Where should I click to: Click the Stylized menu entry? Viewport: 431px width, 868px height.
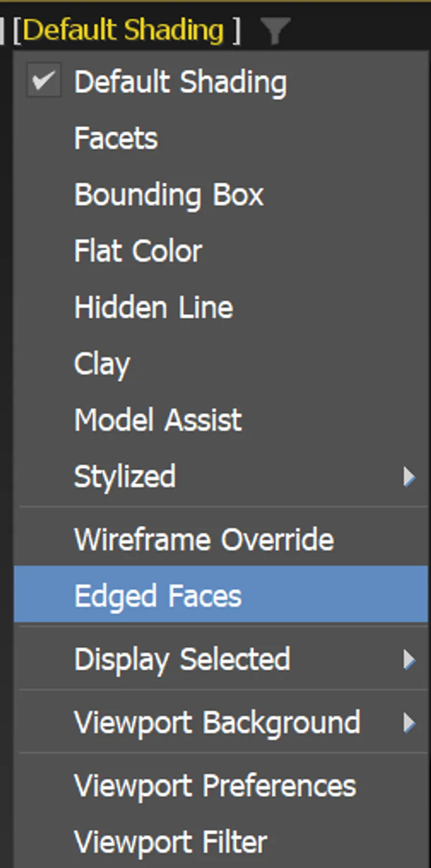[x=125, y=477]
